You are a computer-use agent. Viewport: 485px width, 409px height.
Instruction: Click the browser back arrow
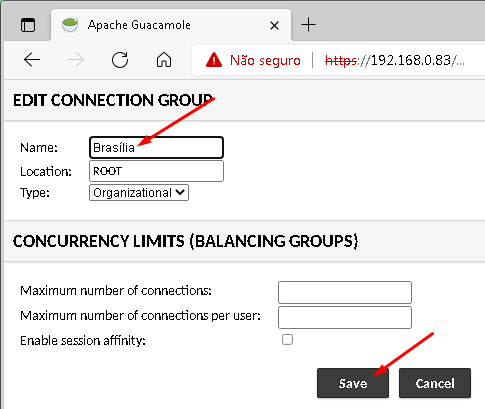click(32, 60)
